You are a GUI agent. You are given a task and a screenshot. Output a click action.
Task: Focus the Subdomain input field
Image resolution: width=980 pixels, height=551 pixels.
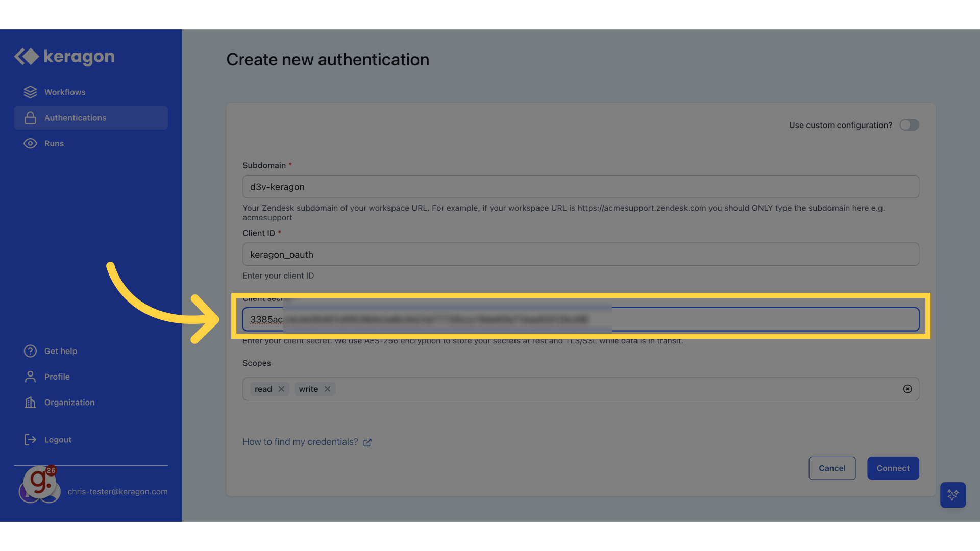[580, 187]
